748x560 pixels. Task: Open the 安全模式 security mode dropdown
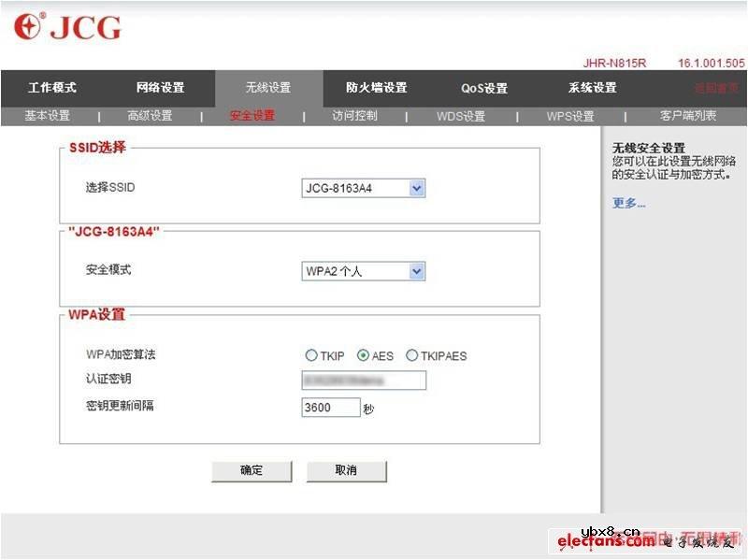pos(416,270)
